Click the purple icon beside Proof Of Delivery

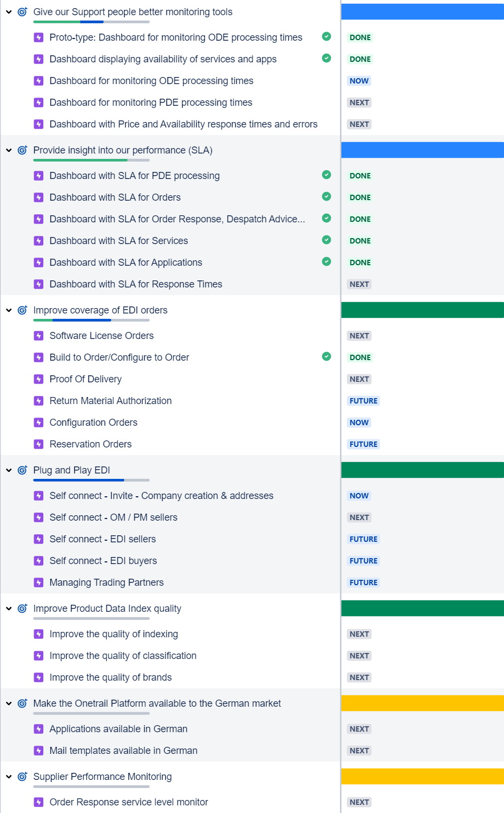[x=38, y=379]
